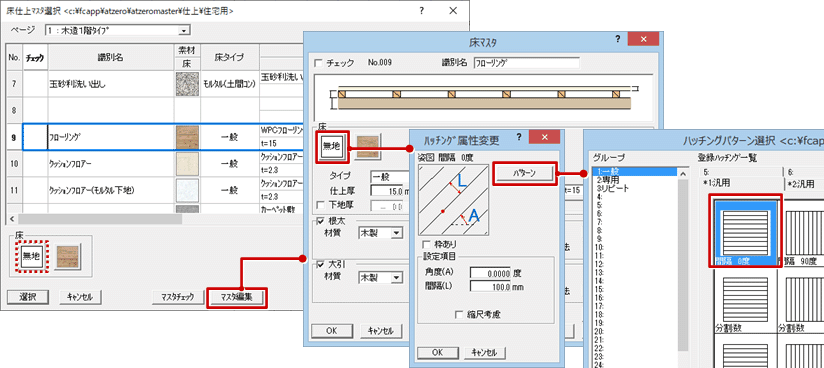Click the help icon of ハッチング属性変更 dialog

pos(519,137)
